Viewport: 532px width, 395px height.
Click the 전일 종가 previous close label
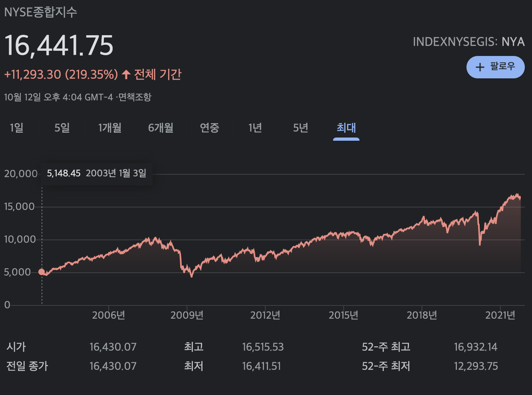tap(27, 366)
